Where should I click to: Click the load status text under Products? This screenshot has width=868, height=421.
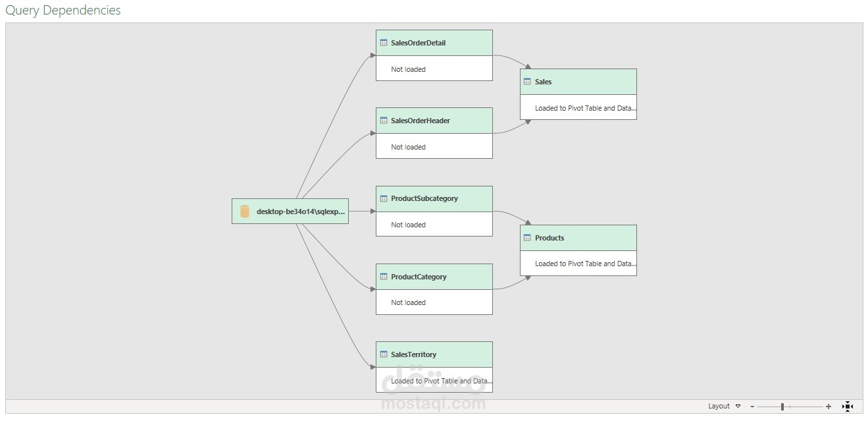tap(585, 264)
